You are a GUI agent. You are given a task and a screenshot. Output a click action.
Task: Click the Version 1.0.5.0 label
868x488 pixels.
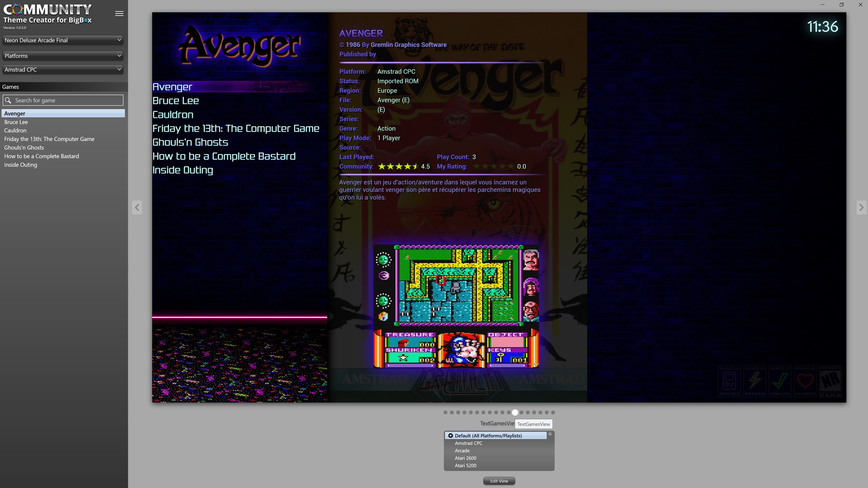coord(14,28)
